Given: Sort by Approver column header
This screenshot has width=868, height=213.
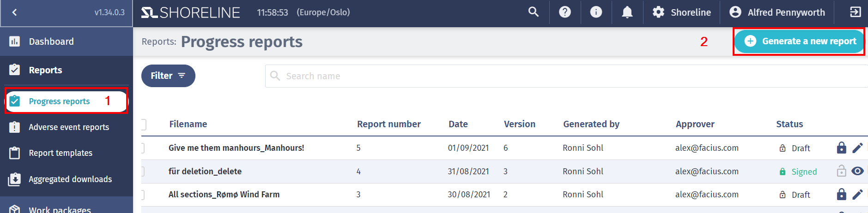Looking at the screenshot, I should click(x=695, y=124).
